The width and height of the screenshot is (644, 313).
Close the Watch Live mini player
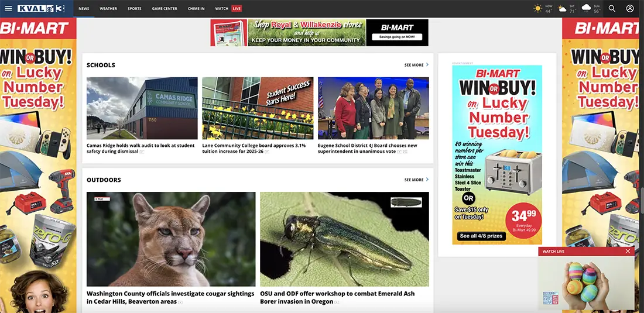coord(628,251)
